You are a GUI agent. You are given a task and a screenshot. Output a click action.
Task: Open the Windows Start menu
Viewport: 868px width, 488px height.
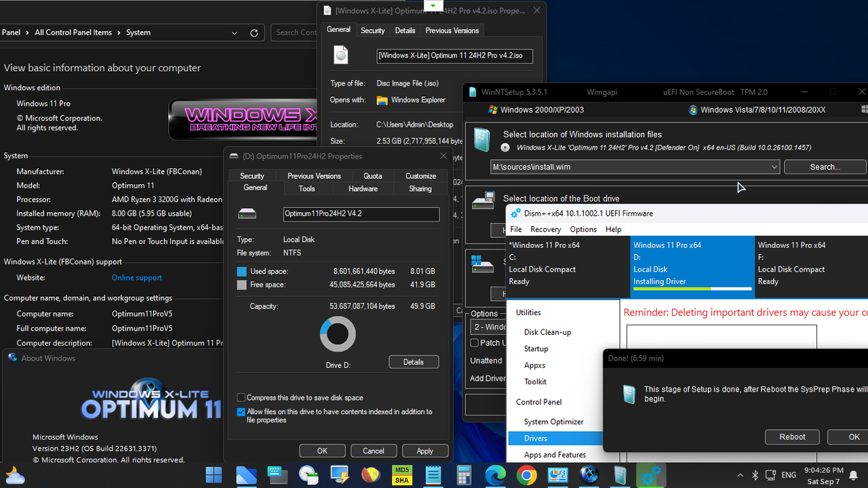(214, 475)
